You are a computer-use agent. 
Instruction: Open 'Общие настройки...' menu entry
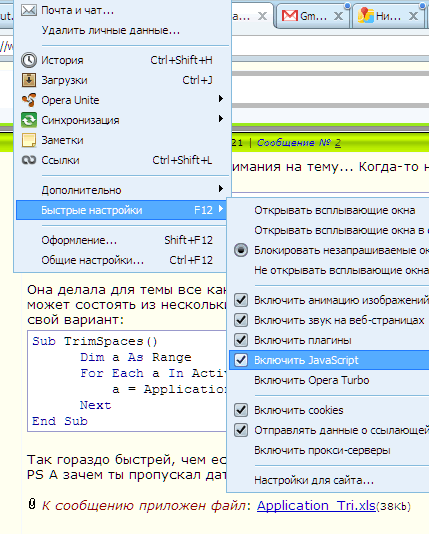pyautogui.click(x=93, y=261)
